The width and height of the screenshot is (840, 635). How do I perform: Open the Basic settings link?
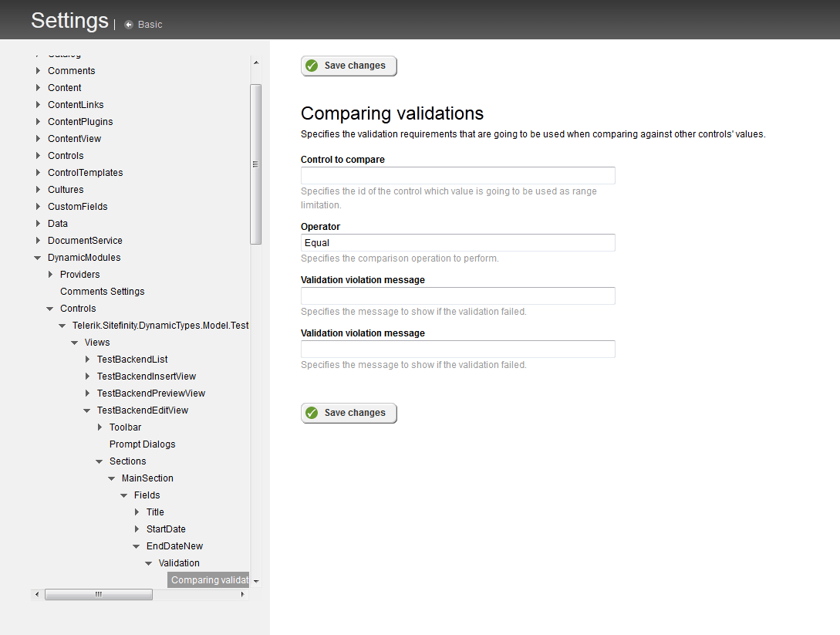tap(150, 25)
